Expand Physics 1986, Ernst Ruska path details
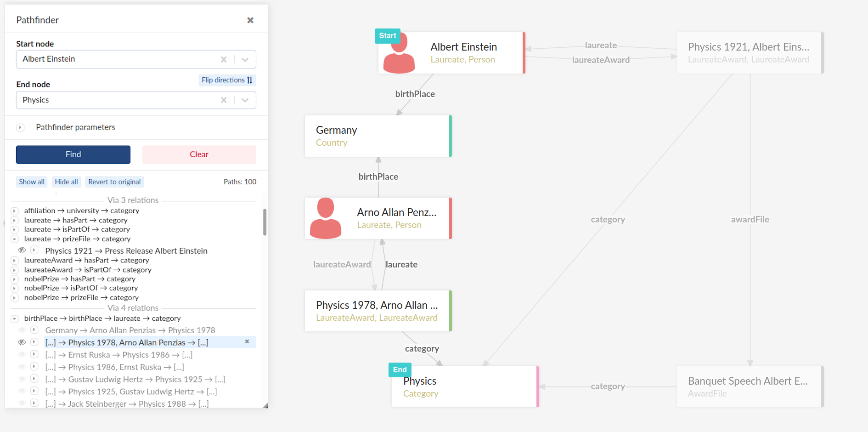This screenshot has height=432, width=868. pyautogui.click(x=34, y=367)
